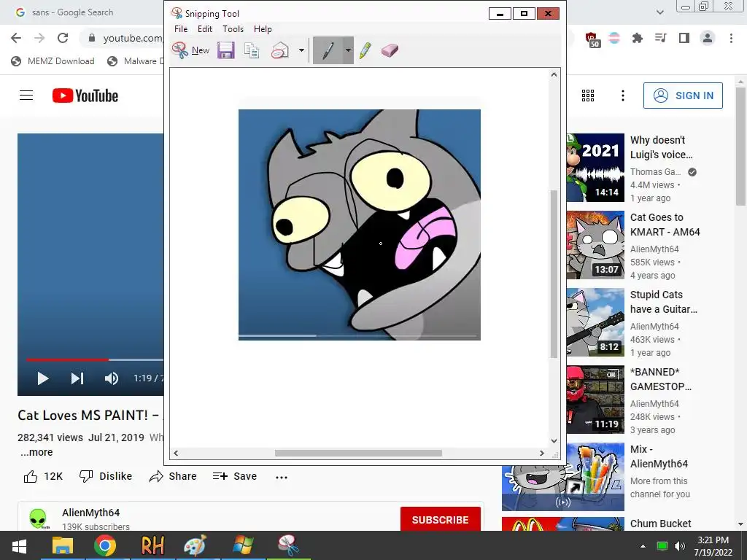Open the clock showing 3:21 PM
747x560 pixels.
point(713,545)
